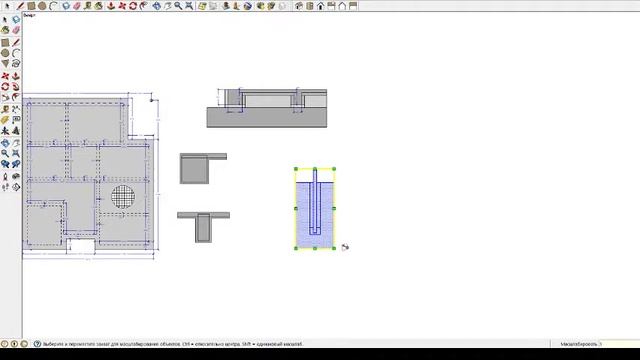Image resolution: width=640 pixels, height=360 pixels.
Task: Pick the Follow Me tool in left toolbar
Action: click(x=16, y=87)
